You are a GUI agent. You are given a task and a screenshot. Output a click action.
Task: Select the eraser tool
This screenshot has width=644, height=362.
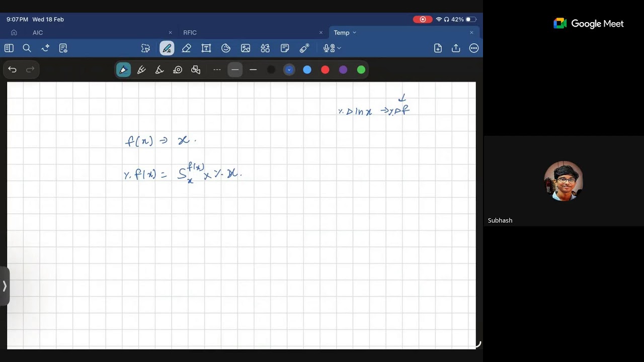point(187,48)
